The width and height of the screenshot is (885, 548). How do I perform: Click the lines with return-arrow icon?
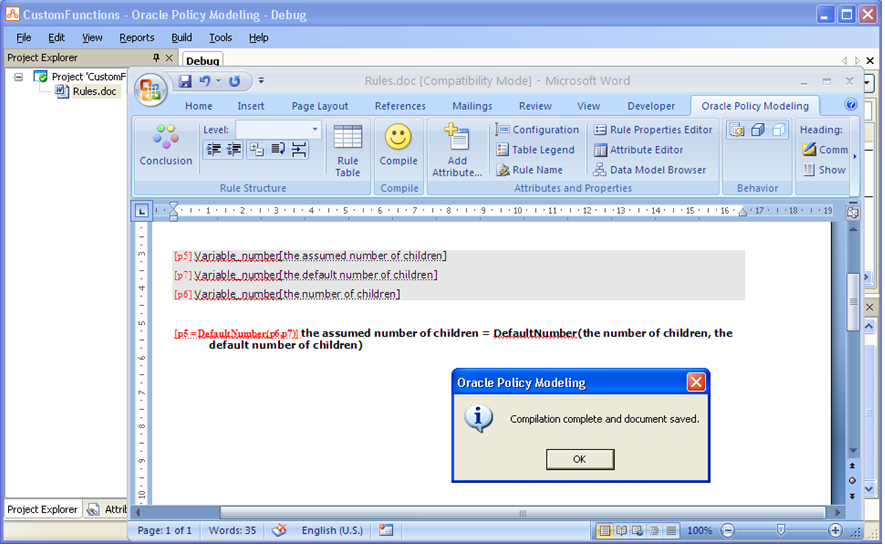278,150
